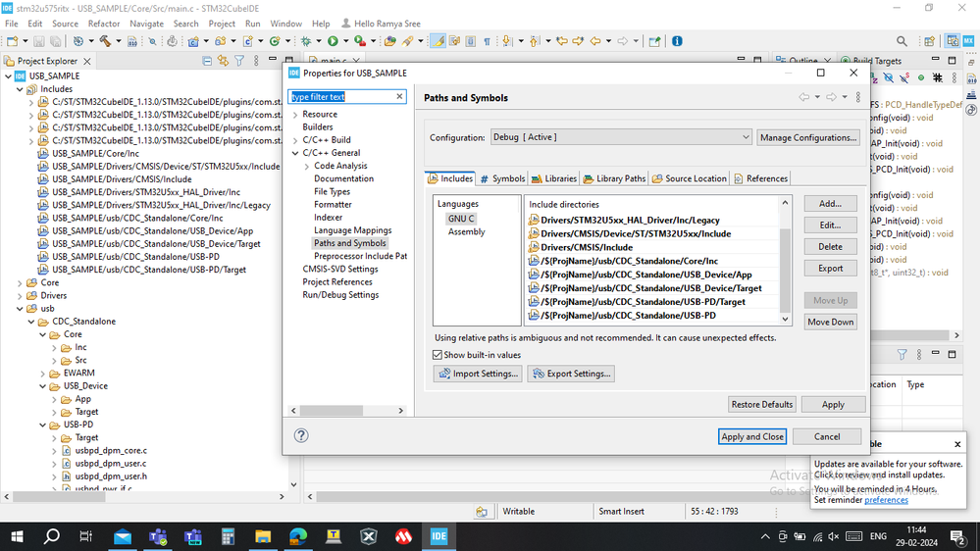This screenshot has width=980, height=551.
Task: Switch to the Libraries tab
Action: (553, 178)
